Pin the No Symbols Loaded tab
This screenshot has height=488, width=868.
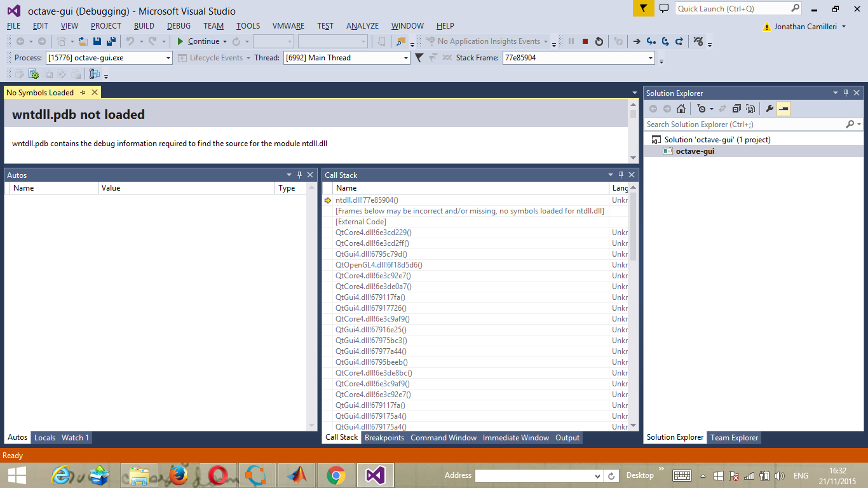click(x=83, y=93)
